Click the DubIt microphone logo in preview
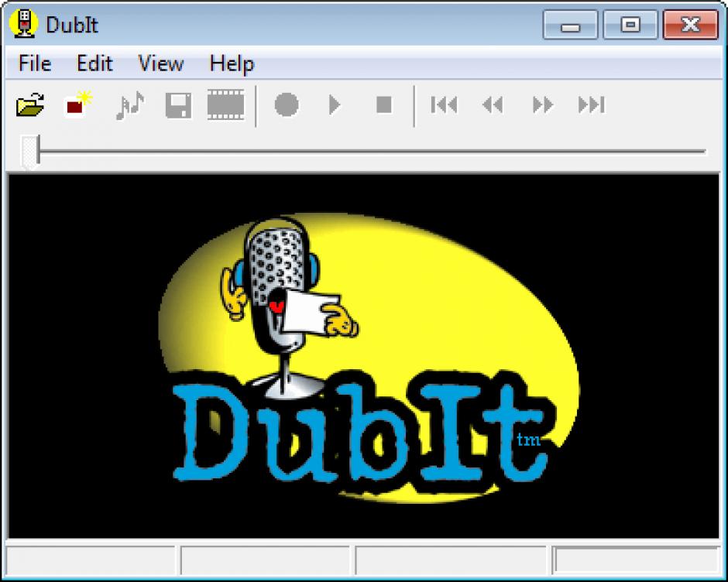The height and width of the screenshot is (582, 728). [369, 358]
